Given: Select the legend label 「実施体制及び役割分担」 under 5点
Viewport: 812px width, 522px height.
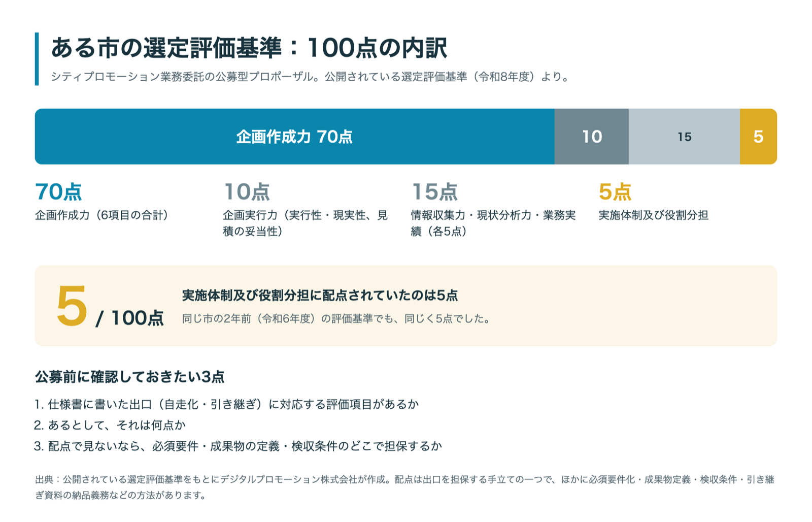Looking at the screenshot, I should (x=654, y=215).
